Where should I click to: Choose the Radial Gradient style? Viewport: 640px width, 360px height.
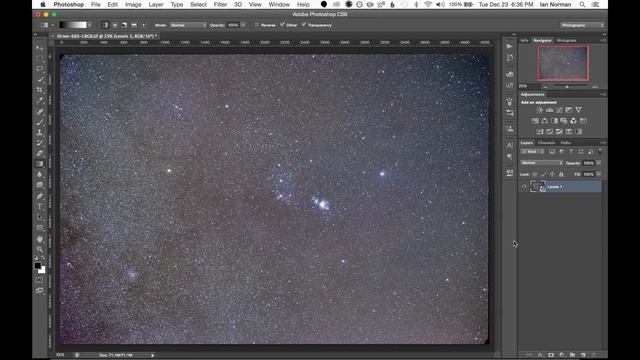click(115, 25)
